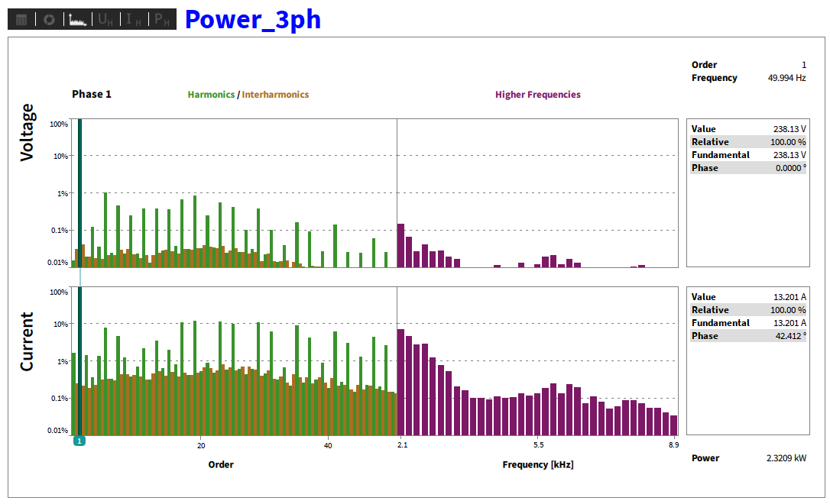Image resolution: width=830 pixels, height=504 pixels.
Task: Toggle the Higher Frequencies legend label
Action: 538,95
